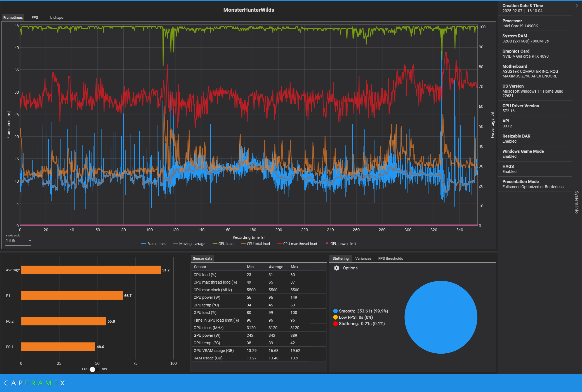Toggle CPU total load legend entry
The height and width of the screenshot is (392, 582).
[258, 244]
